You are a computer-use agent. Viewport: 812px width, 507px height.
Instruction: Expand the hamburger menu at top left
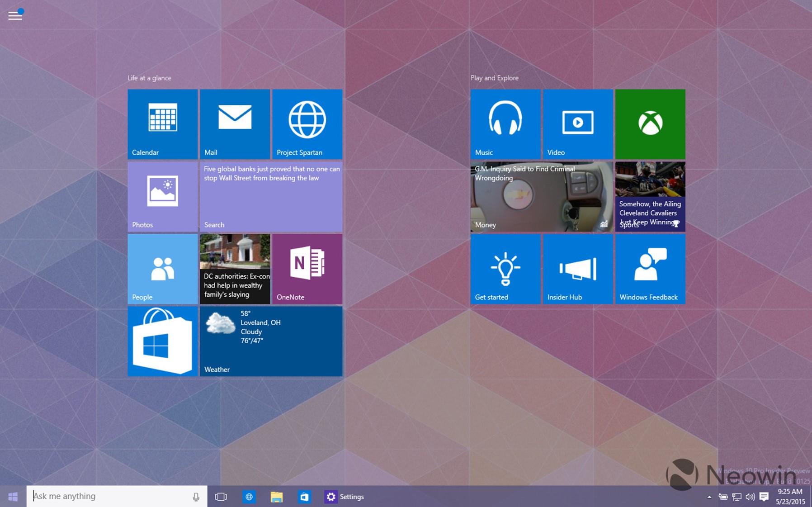tap(15, 15)
